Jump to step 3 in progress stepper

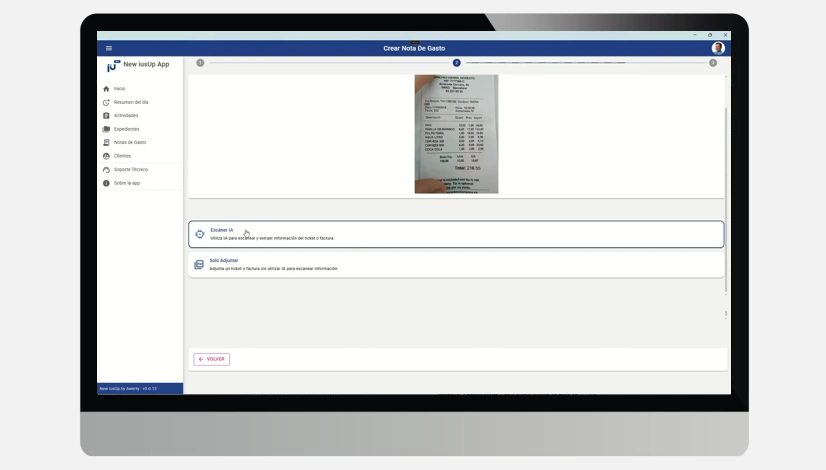point(713,63)
